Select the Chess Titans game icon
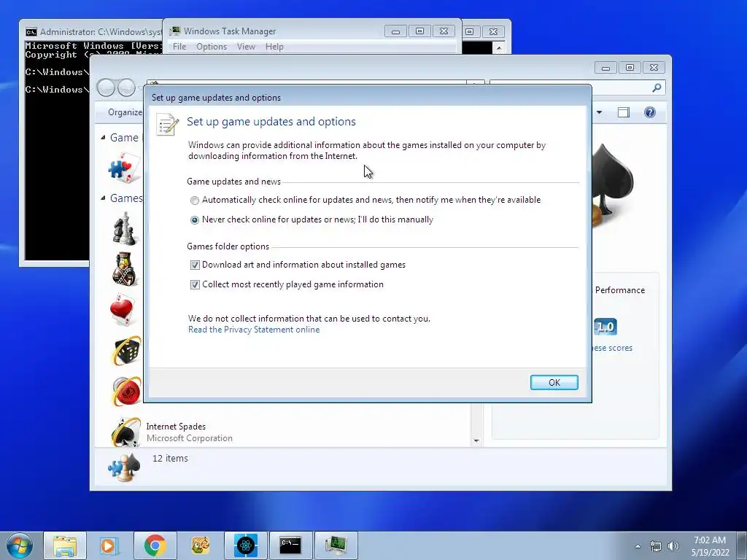Viewport: 747px width, 560px height. click(125, 228)
